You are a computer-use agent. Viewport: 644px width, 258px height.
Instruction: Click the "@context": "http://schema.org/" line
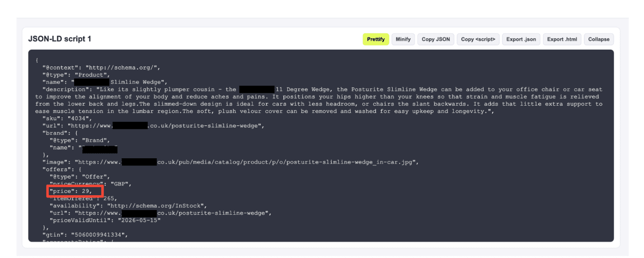(x=101, y=67)
